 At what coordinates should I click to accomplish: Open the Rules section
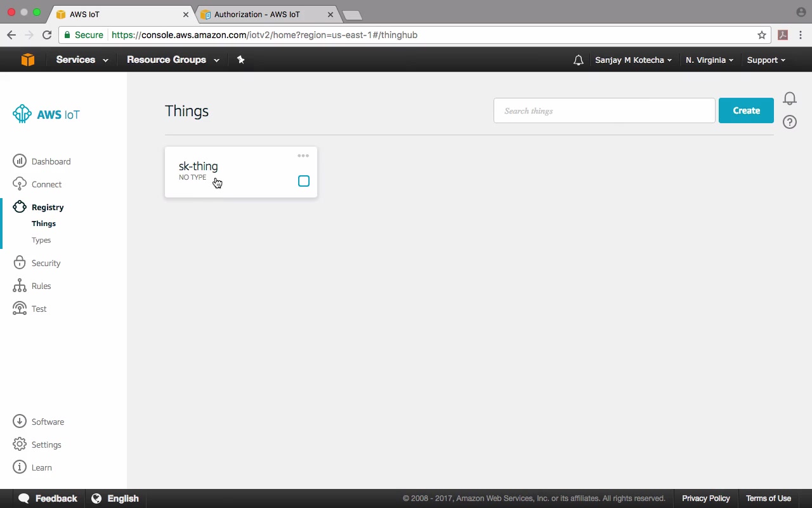click(41, 286)
